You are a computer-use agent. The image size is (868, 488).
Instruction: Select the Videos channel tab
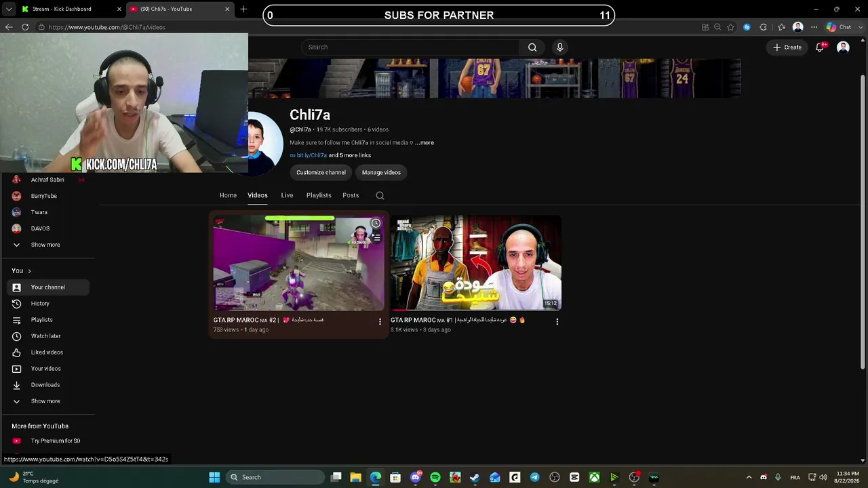tap(258, 195)
